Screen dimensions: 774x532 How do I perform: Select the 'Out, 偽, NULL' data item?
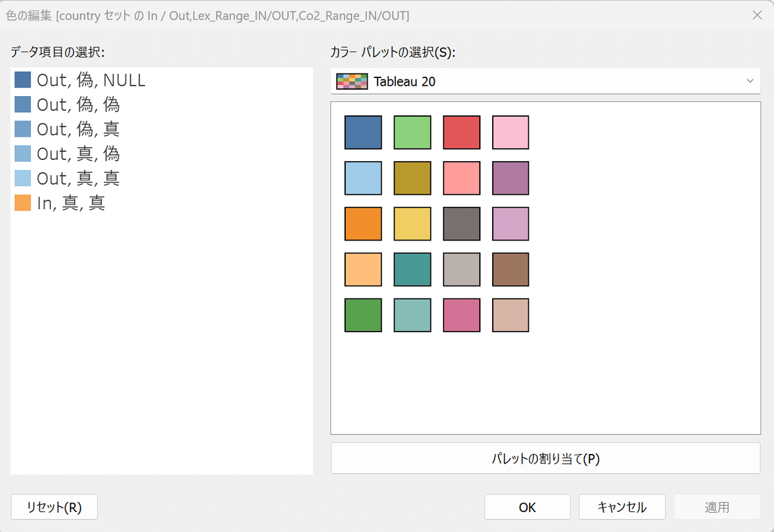pos(161,80)
